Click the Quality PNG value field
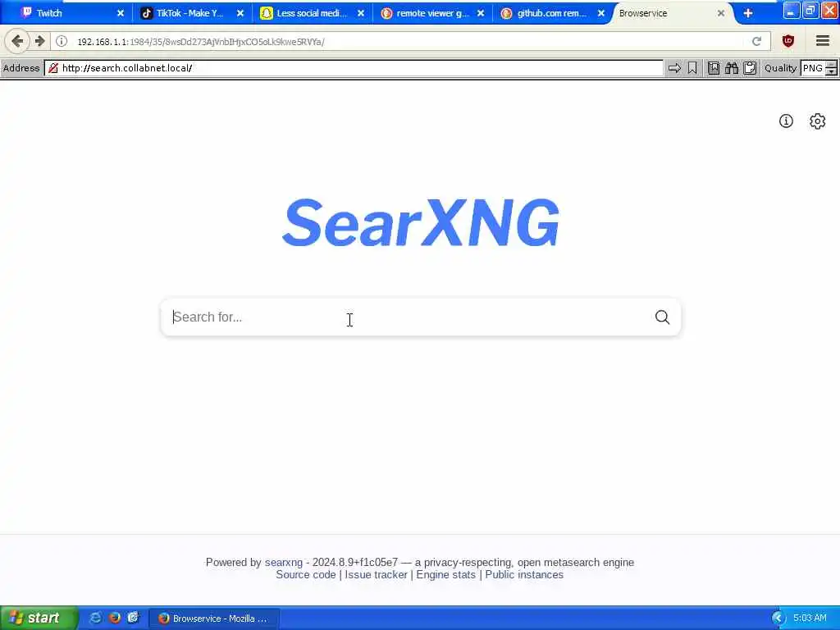Image resolution: width=840 pixels, height=630 pixels. click(x=813, y=68)
